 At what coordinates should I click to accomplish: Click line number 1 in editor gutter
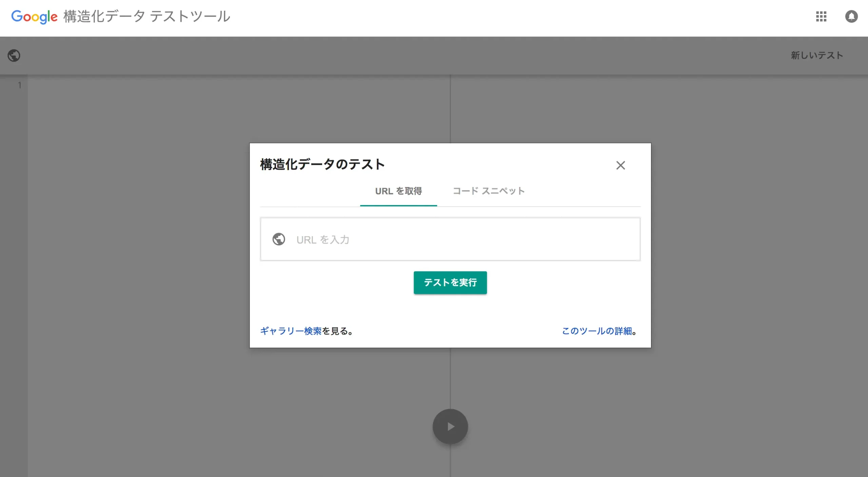(20, 85)
